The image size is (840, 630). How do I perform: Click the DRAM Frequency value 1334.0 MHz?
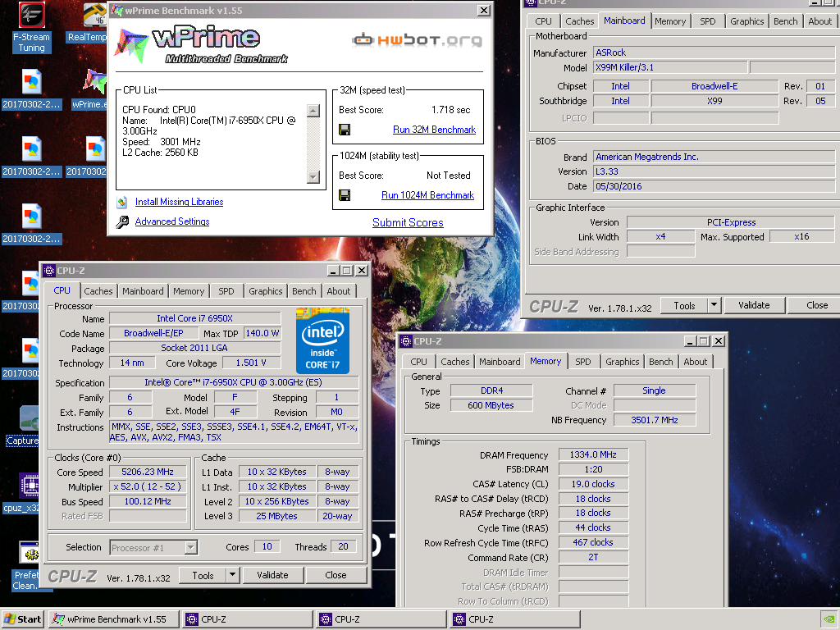(593, 454)
